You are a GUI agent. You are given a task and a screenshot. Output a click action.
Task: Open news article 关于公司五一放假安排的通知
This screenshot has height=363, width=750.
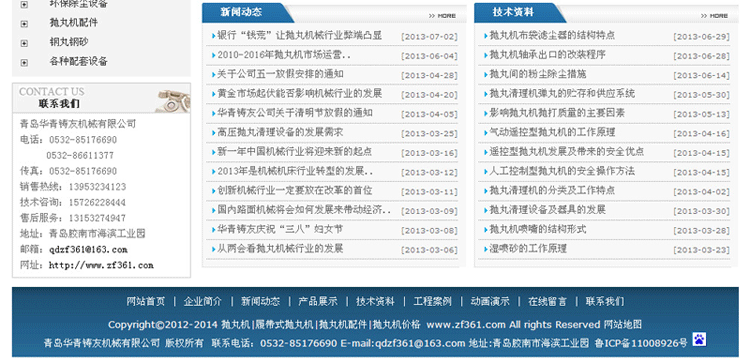tap(280, 74)
